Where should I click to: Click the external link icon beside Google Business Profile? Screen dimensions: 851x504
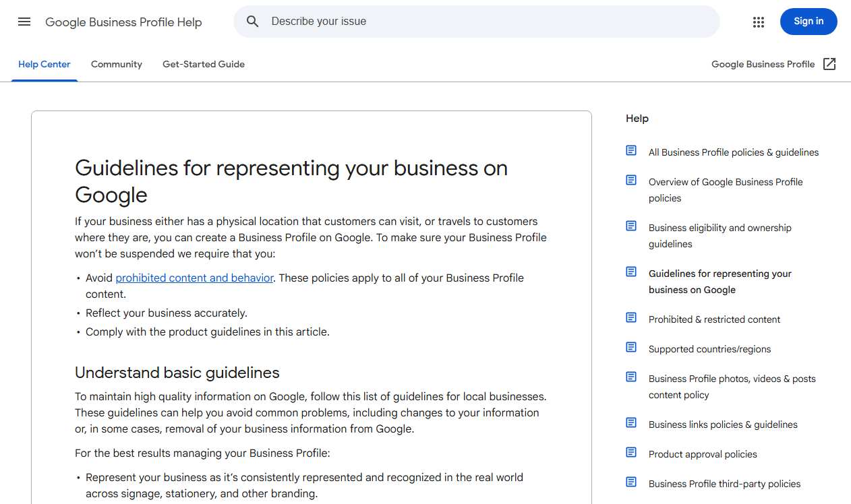[x=829, y=64]
